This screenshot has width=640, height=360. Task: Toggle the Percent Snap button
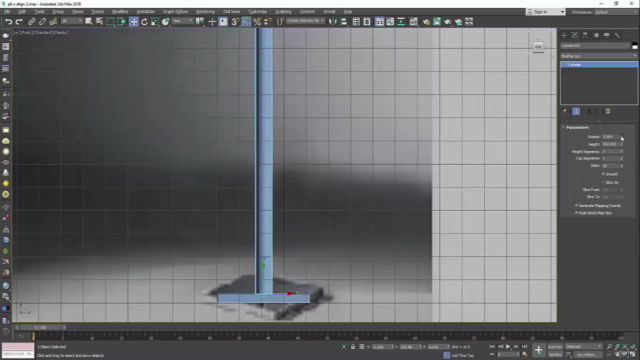[257, 22]
